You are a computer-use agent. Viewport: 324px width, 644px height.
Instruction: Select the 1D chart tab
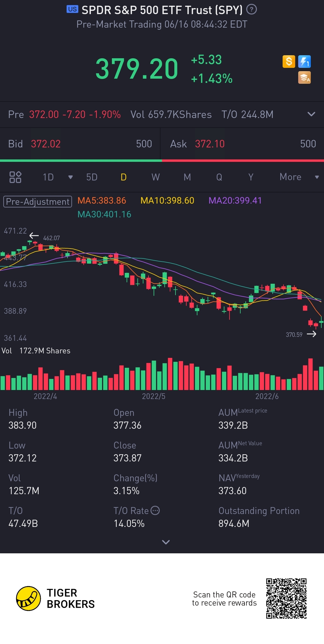coord(48,177)
